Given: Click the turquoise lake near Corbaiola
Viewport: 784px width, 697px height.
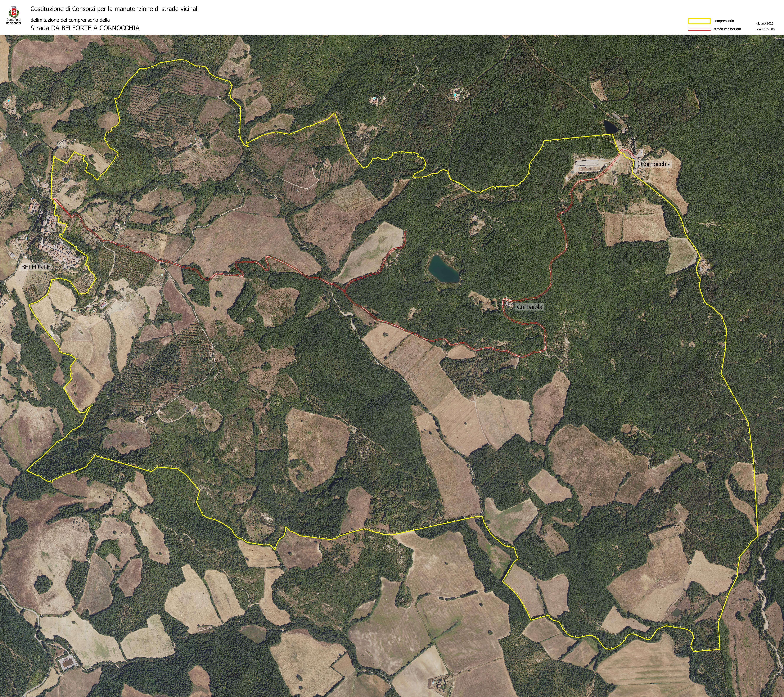Looking at the screenshot, I should tap(443, 269).
